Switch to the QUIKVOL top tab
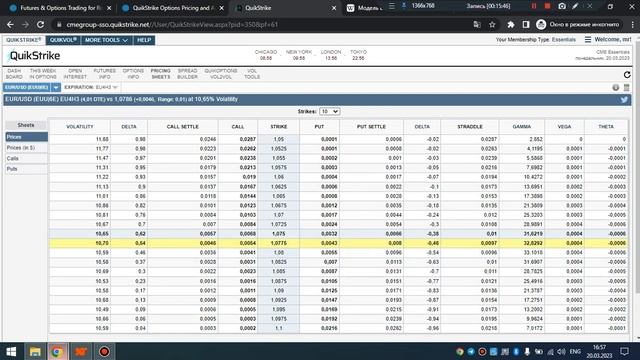Image resolution: width=640 pixels, height=360 pixels. click(63, 40)
